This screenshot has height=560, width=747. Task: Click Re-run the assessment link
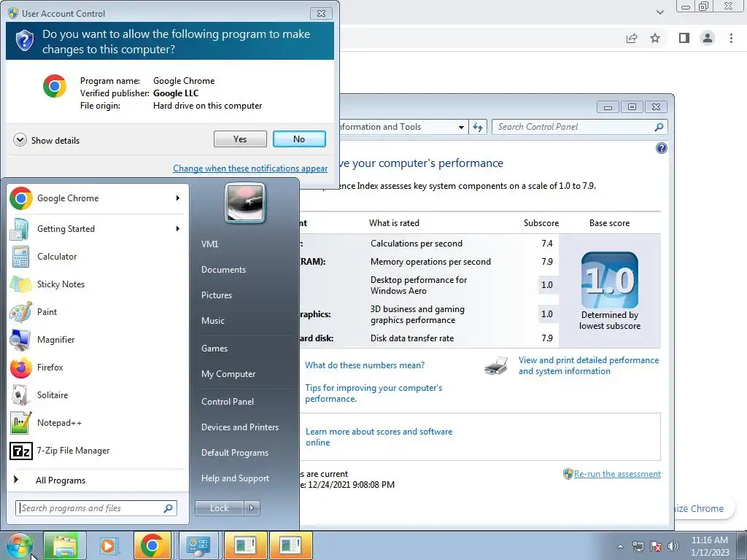617,474
